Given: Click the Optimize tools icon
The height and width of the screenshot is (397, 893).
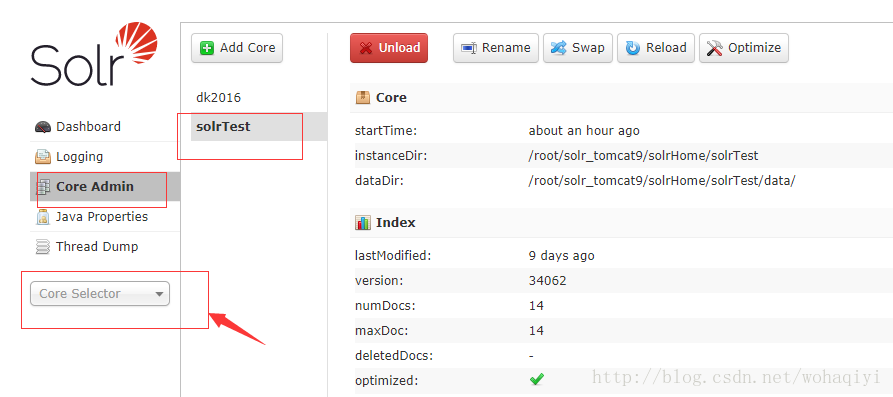Looking at the screenshot, I should [x=714, y=48].
